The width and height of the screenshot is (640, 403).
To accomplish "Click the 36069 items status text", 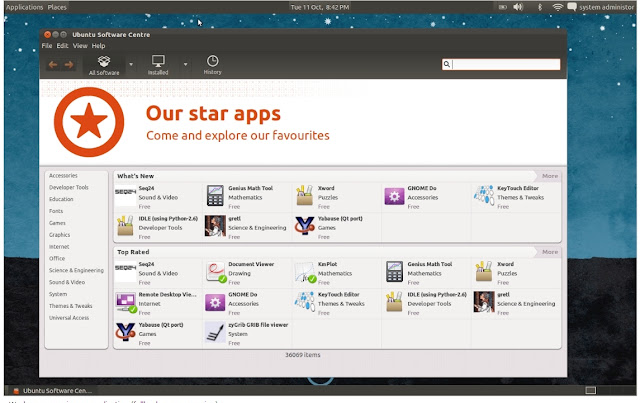I will point(302,355).
